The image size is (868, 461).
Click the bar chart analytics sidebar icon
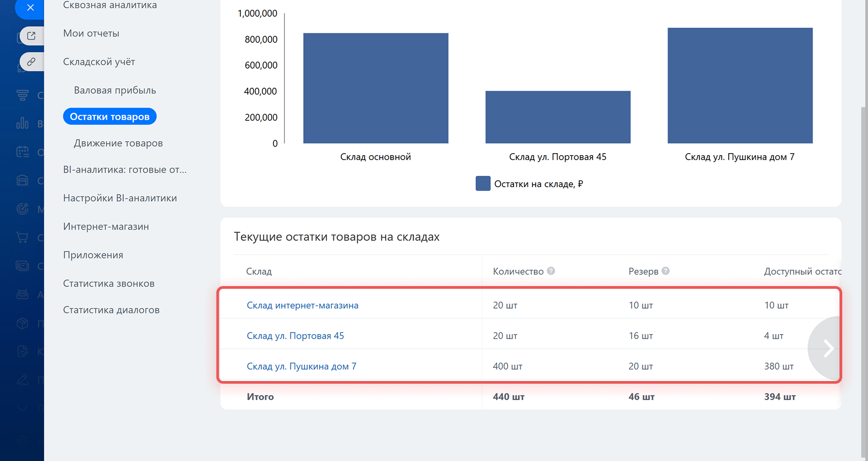tap(22, 123)
